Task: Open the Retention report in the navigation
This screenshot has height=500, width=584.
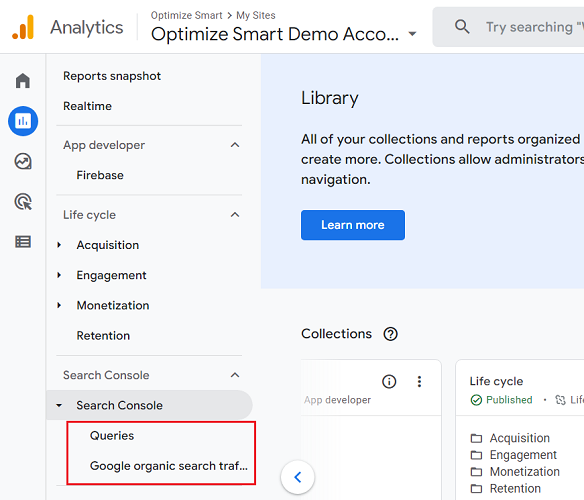Action: pos(103,336)
